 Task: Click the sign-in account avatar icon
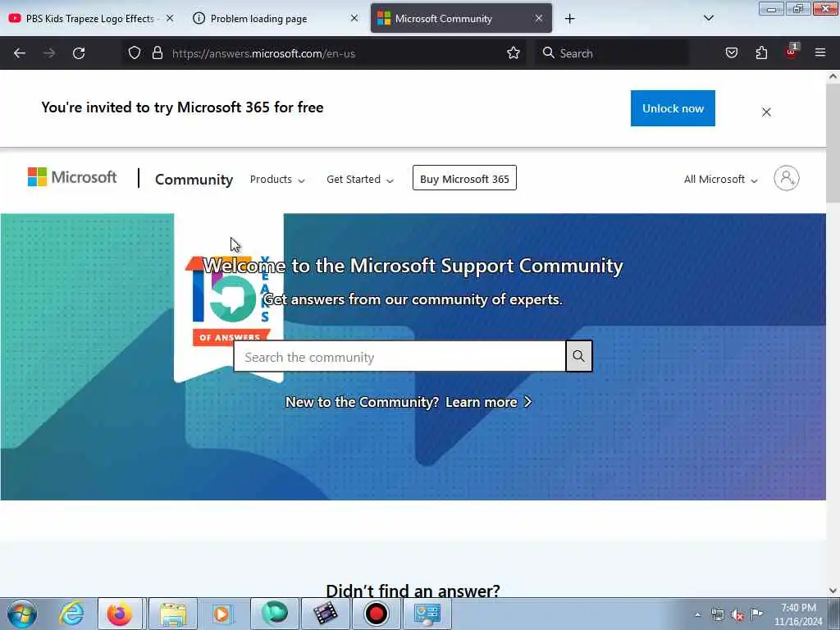point(786,178)
